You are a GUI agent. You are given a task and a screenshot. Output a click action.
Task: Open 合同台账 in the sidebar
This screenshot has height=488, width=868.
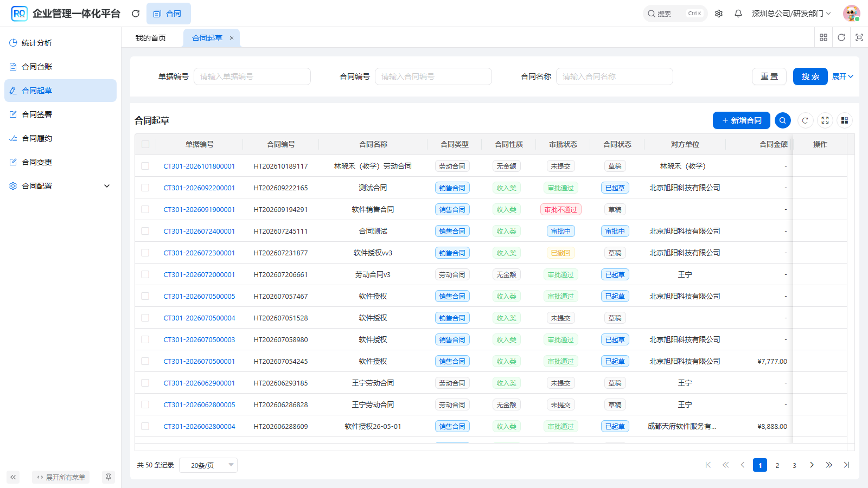click(x=60, y=67)
